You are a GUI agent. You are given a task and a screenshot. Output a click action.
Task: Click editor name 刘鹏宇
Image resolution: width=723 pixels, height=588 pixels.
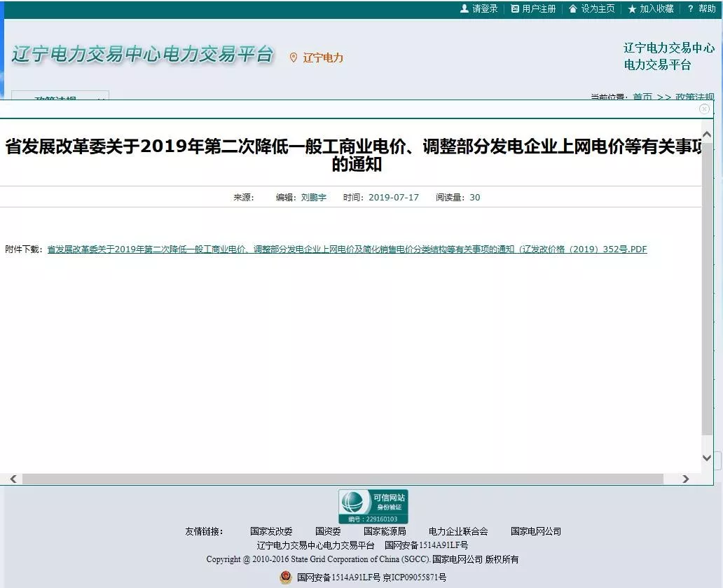pos(314,198)
